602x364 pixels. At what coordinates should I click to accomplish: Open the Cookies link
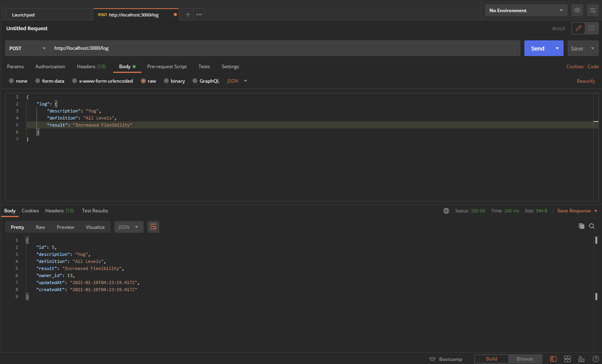[575, 67]
